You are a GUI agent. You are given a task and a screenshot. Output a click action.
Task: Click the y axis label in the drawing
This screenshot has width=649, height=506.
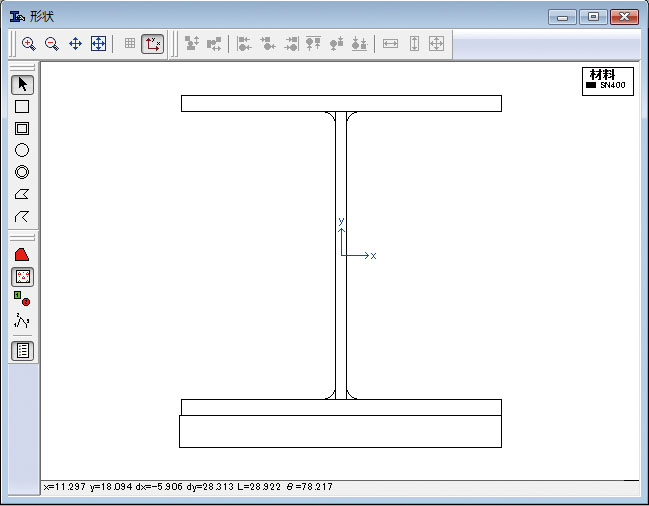point(341,221)
